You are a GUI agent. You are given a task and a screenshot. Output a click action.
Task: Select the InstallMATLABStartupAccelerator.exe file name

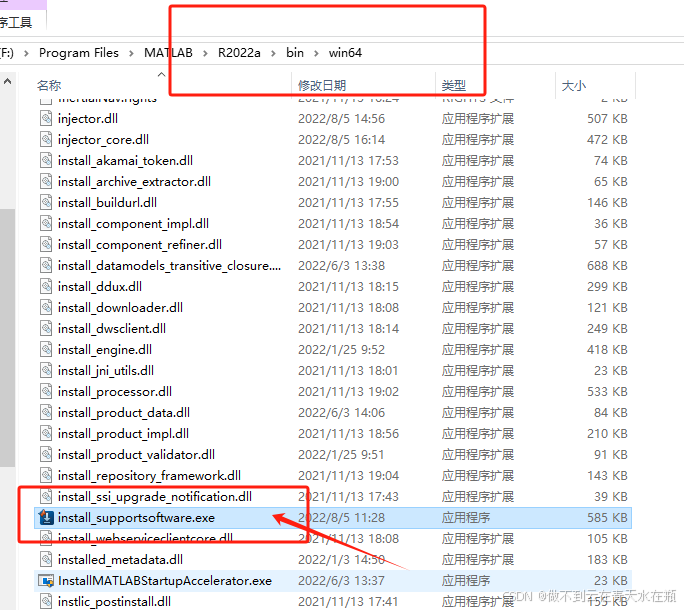pos(165,580)
